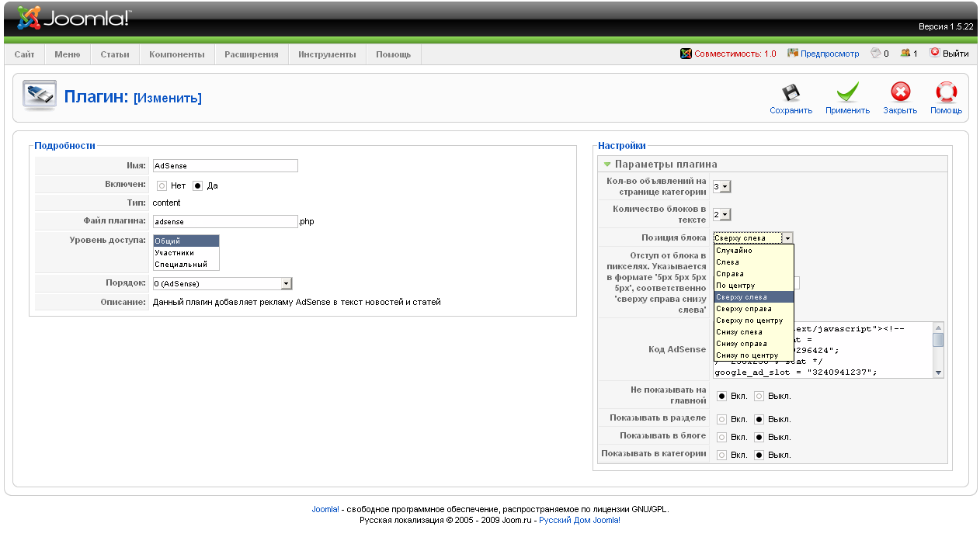Choose Снизу по центру in position list
This screenshot has width=980, height=537.
pos(754,355)
